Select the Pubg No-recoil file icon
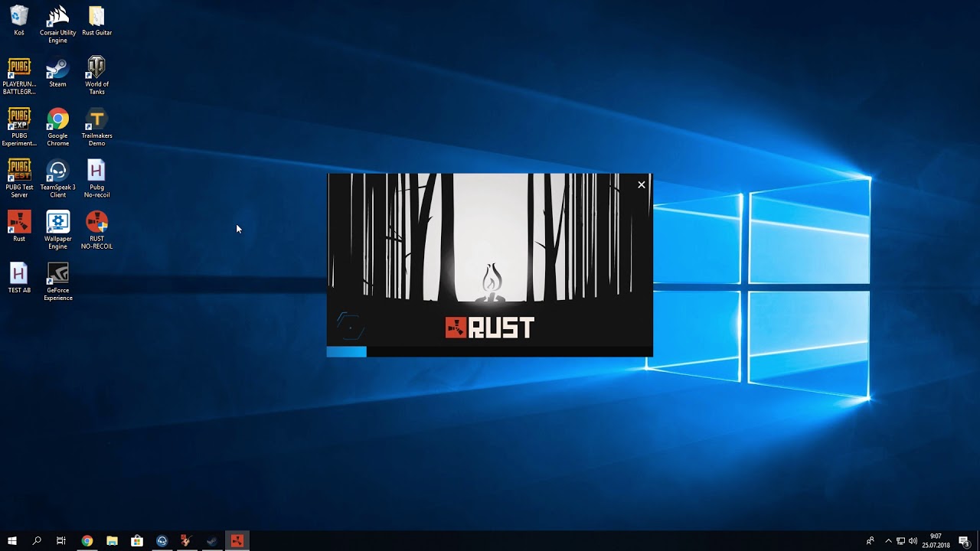The height and width of the screenshot is (551, 980). 96,178
